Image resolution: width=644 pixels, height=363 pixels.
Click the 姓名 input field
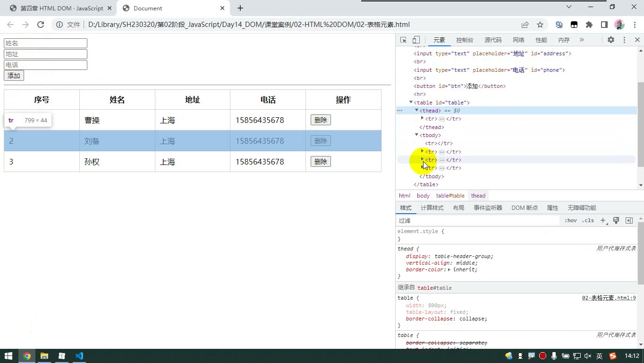(45, 43)
